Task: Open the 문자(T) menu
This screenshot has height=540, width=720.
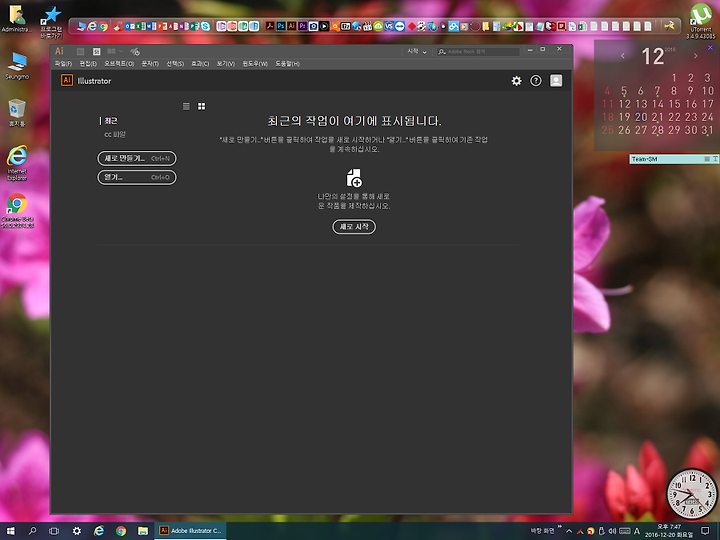Action: pyautogui.click(x=150, y=64)
